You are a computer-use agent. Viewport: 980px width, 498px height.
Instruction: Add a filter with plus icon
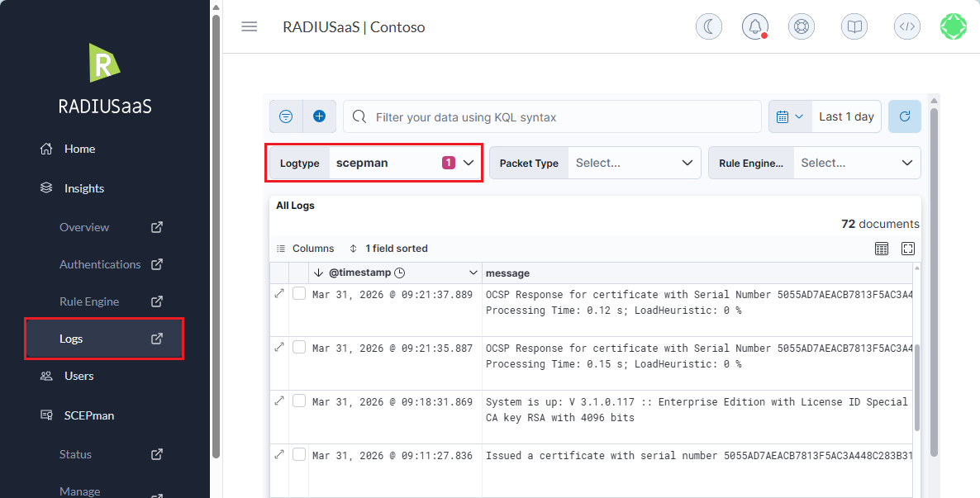pyautogui.click(x=319, y=116)
